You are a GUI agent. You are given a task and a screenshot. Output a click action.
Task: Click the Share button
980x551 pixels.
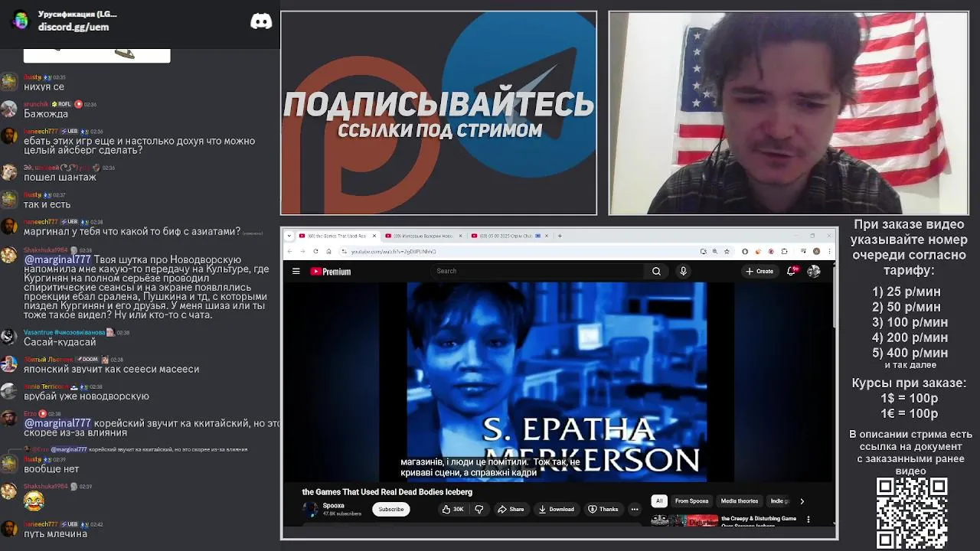511,509
